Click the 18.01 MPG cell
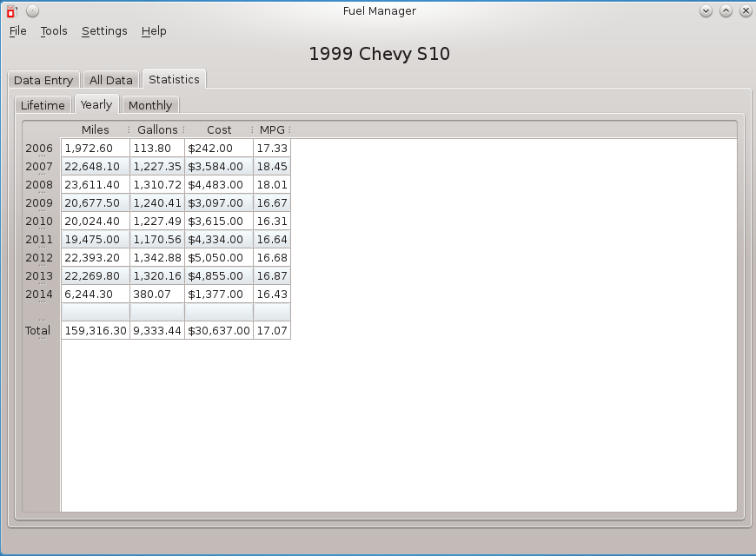 click(x=272, y=185)
